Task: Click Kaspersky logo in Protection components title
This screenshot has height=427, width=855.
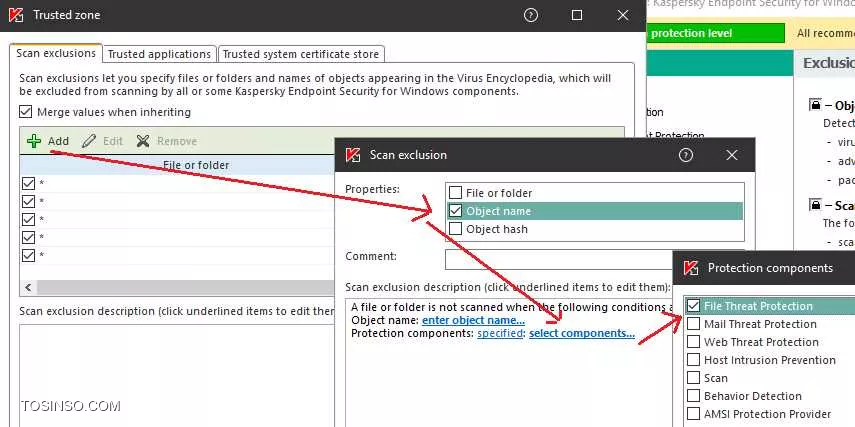Action: click(691, 268)
